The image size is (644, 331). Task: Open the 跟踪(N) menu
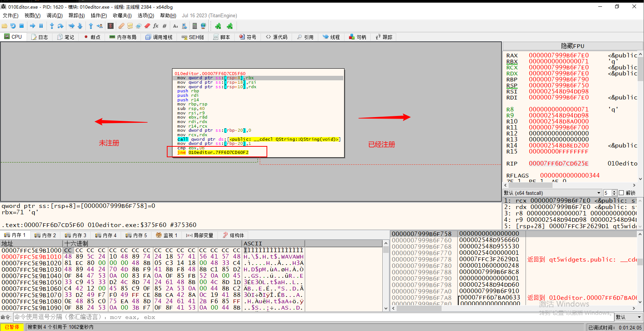[76, 15]
